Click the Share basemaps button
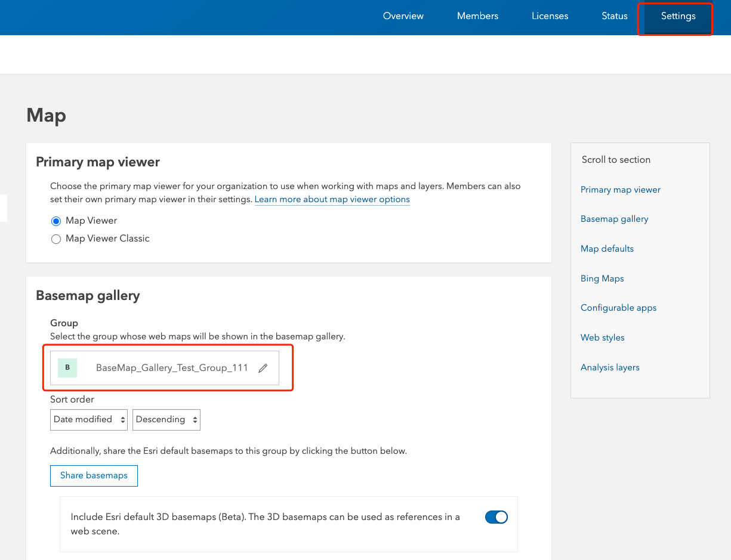The image size is (731, 560). [94, 475]
